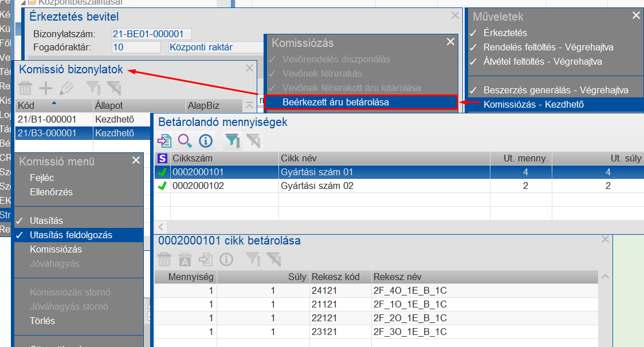The height and width of the screenshot is (347, 644).
Task: Click the Bizonylatszám field 21-BE01-000001
Action: 152,34
